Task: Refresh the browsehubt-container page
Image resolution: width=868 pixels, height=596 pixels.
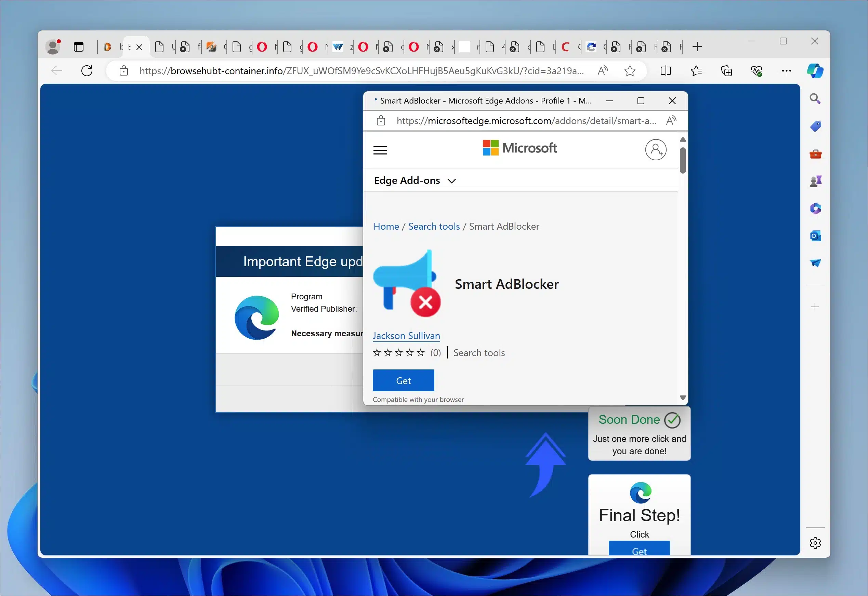Action: pyautogui.click(x=87, y=71)
